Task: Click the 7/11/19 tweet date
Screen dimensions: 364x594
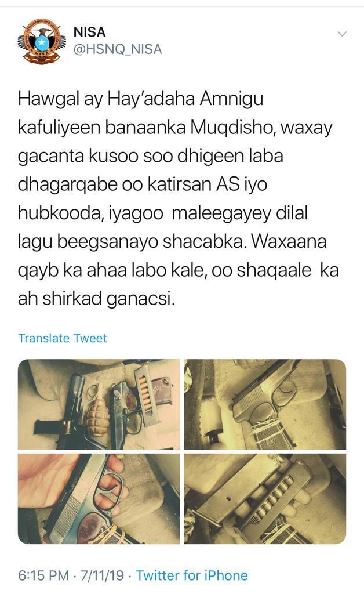Action: coord(102,575)
